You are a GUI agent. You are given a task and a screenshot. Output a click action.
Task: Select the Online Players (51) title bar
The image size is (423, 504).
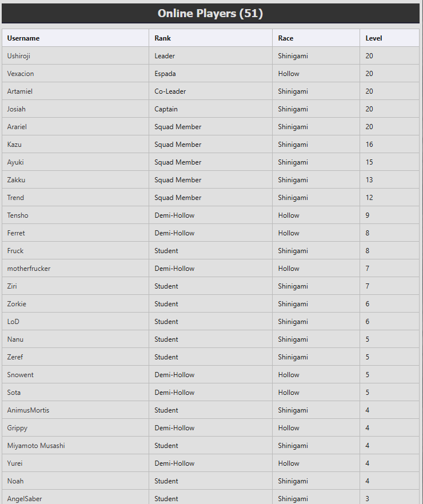210,14
